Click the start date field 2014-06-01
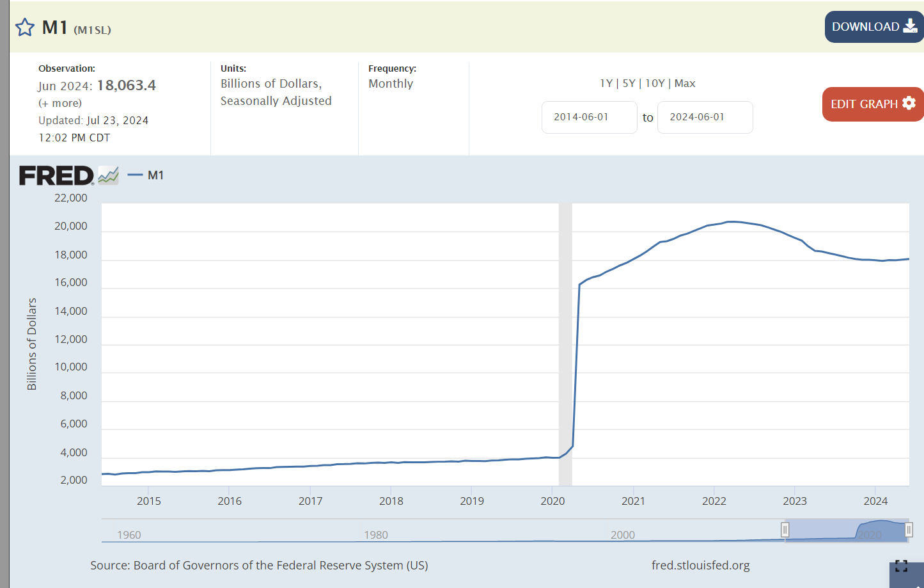The width and height of the screenshot is (924, 588). (x=589, y=117)
